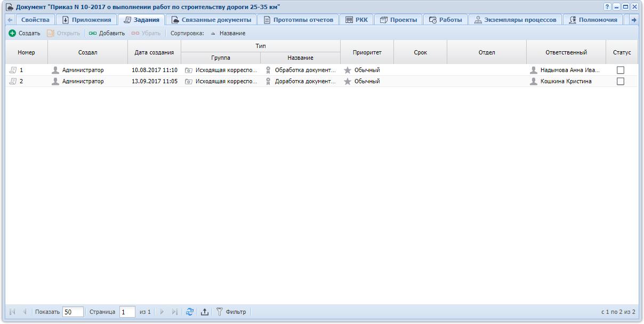This screenshot has height=324, width=644.
Task: Toggle status checkbox for task 2
Action: [x=621, y=81]
